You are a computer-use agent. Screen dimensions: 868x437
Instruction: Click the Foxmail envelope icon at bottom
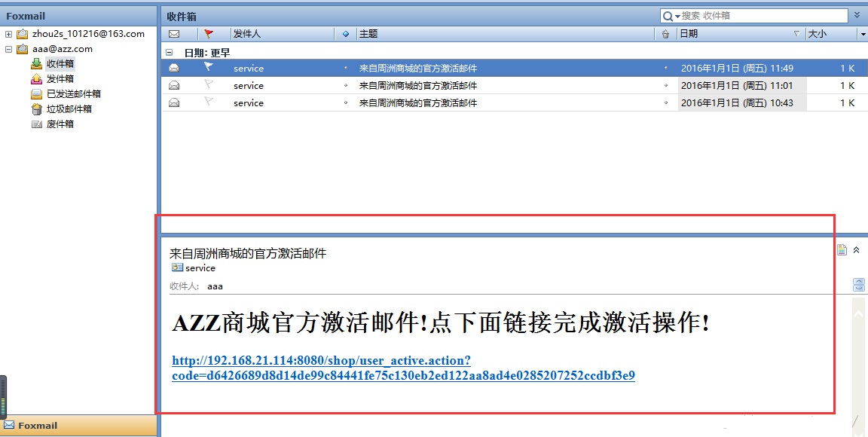pos(9,426)
